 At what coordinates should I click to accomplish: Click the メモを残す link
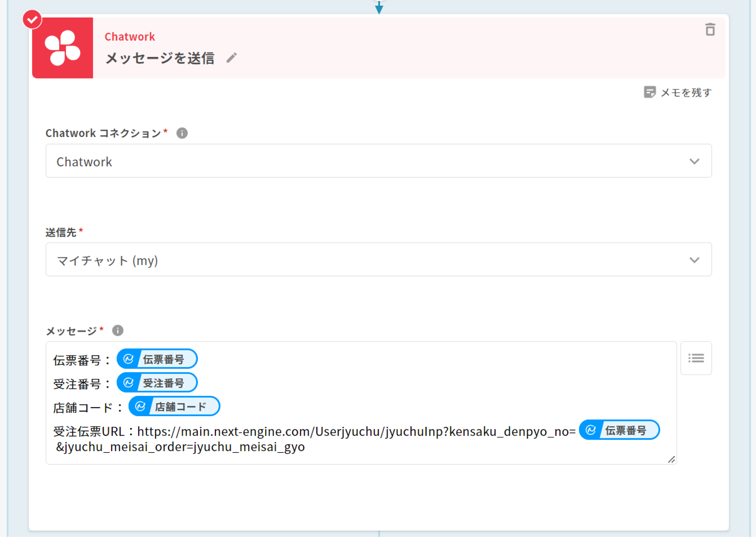[686, 92]
